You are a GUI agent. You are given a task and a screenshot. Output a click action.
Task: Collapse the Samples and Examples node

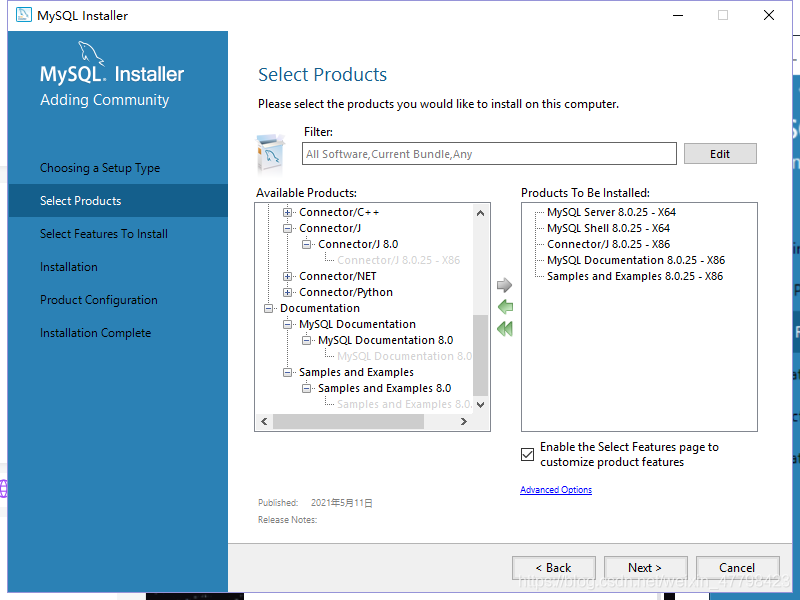pos(288,372)
